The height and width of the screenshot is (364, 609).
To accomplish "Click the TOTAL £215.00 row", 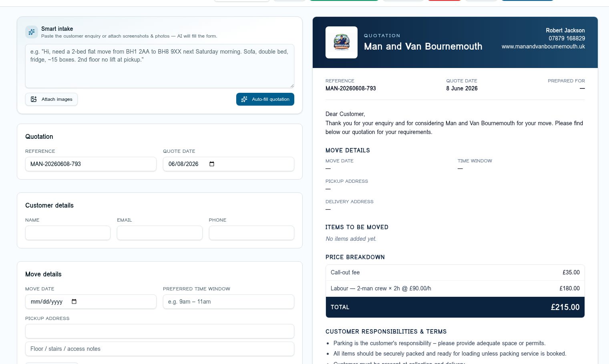I will (x=455, y=307).
